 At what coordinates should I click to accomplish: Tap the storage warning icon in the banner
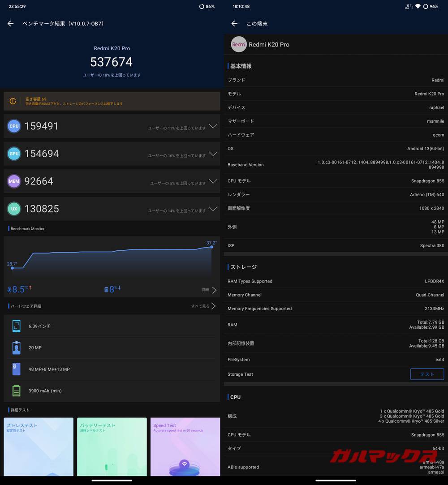(13, 101)
